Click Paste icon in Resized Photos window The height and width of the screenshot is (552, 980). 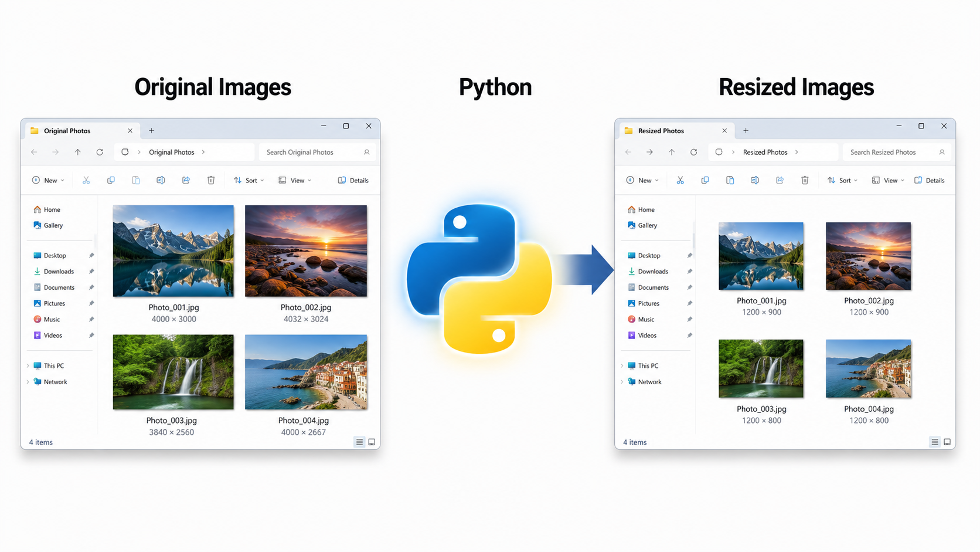tap(730, 180)
